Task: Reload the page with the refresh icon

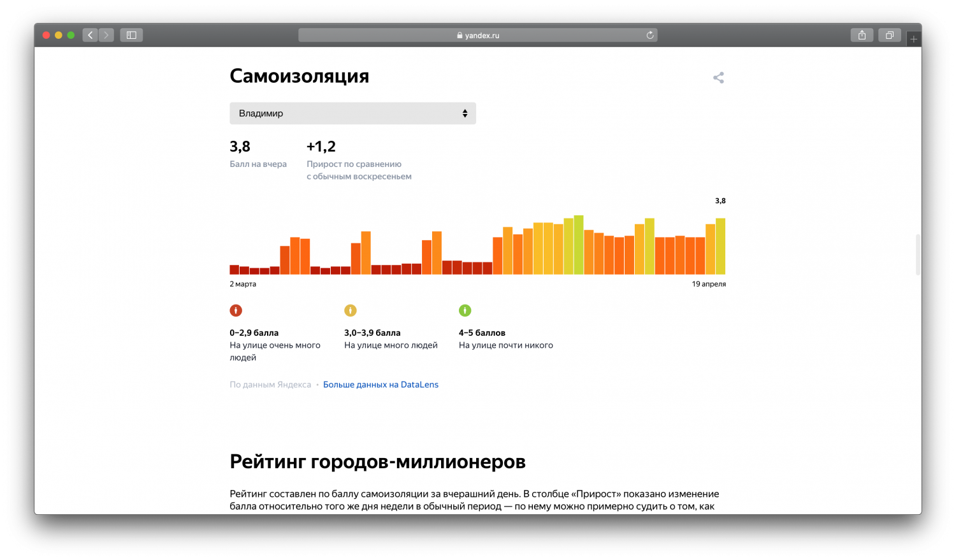Action: (650, 35)
